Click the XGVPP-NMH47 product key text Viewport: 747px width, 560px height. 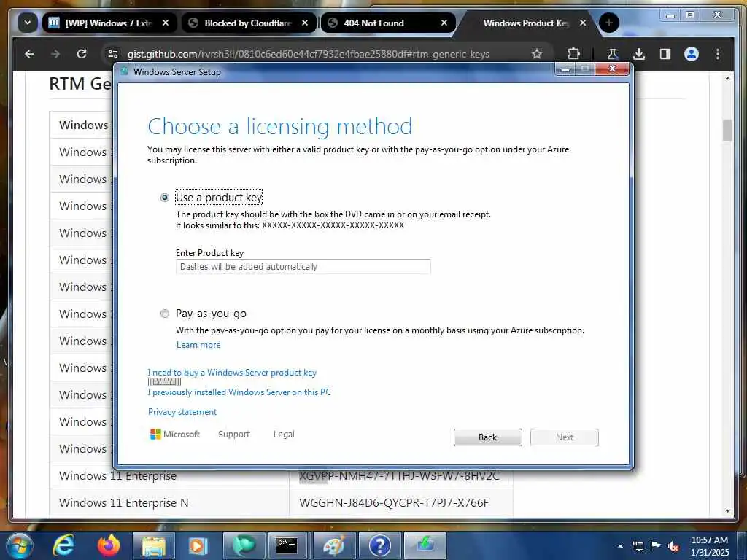click(x=399, y=475)
